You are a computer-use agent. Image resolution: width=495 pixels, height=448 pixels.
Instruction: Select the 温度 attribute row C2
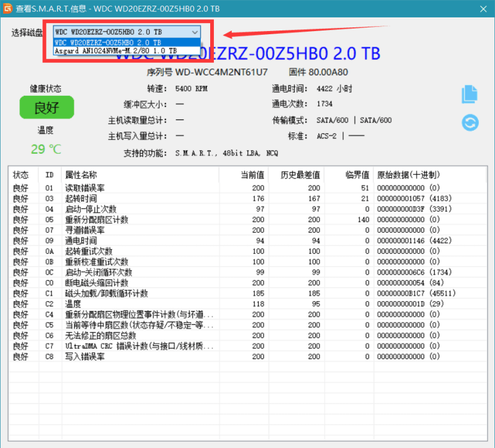[x=247, y=304]
